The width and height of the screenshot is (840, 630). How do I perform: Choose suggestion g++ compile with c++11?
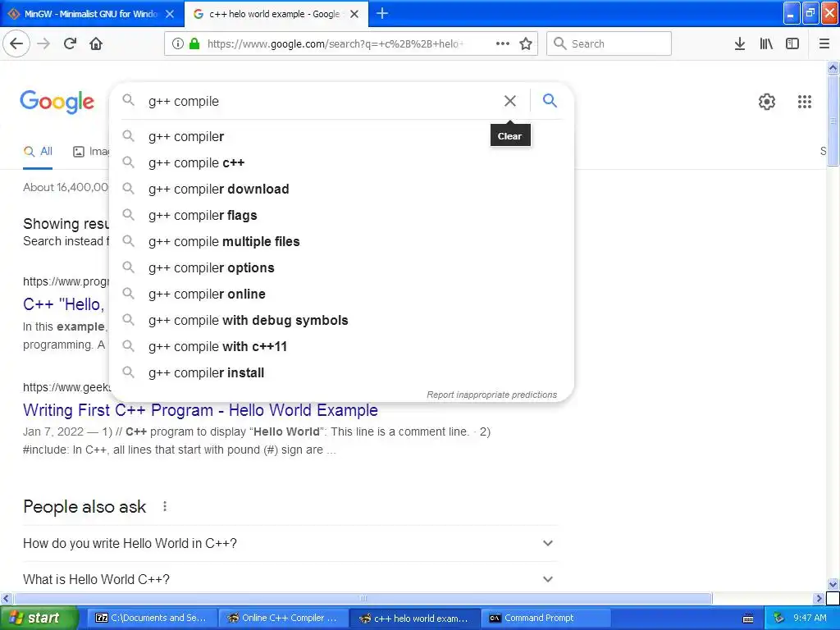pos(341,347)
